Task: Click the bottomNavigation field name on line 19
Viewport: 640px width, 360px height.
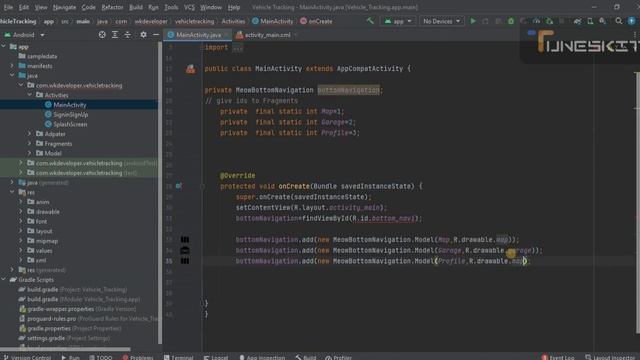Action: 348,90
